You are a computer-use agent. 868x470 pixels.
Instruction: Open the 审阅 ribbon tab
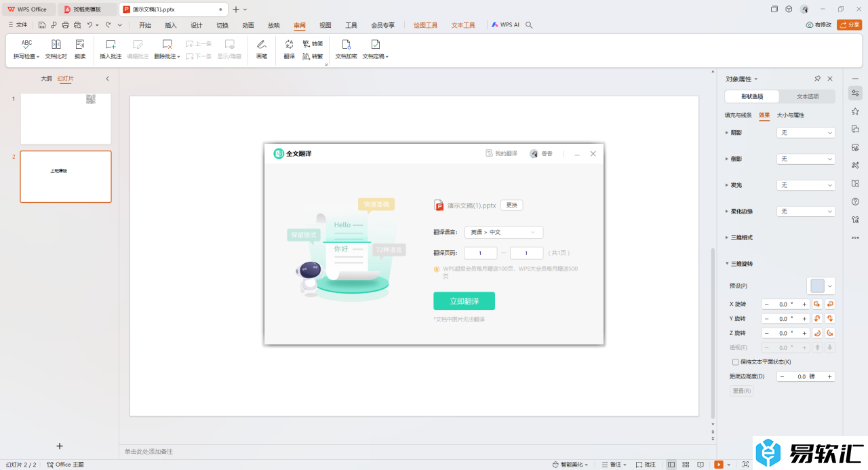[x=300, y=25]
